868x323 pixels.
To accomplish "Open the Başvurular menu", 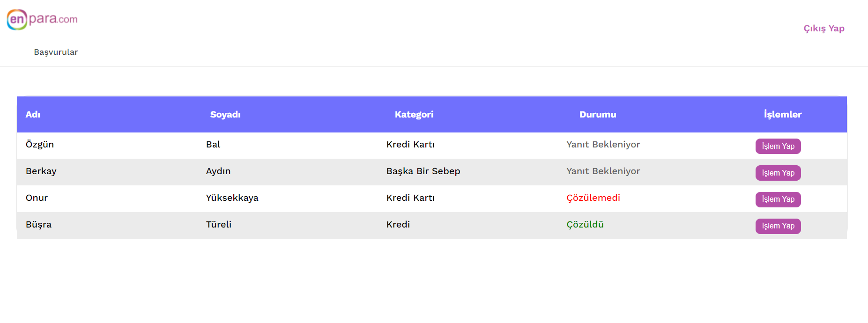I will pyautogui.click(x=56, y=52).
